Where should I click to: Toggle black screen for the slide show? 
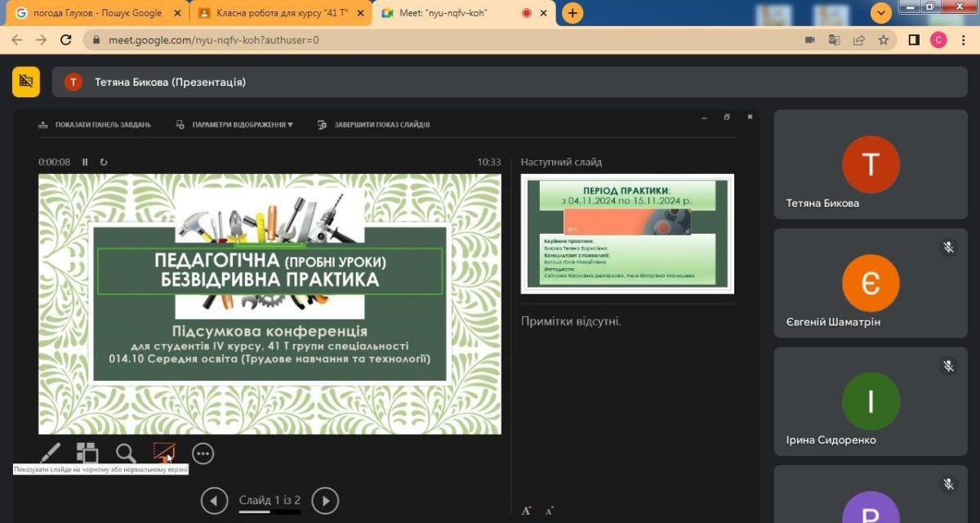point(164,453)
